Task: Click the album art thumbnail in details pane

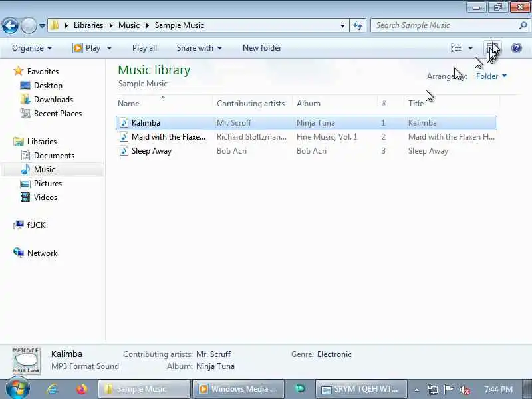Action: [x=26, y=360]
